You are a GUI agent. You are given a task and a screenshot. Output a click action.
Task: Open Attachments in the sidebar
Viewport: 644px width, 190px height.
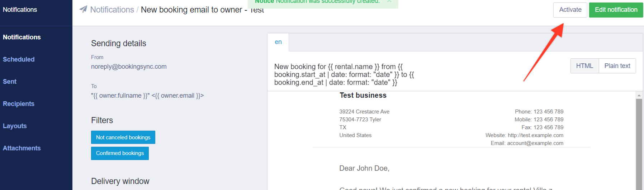pyautogui.click(x=22, y=148)
